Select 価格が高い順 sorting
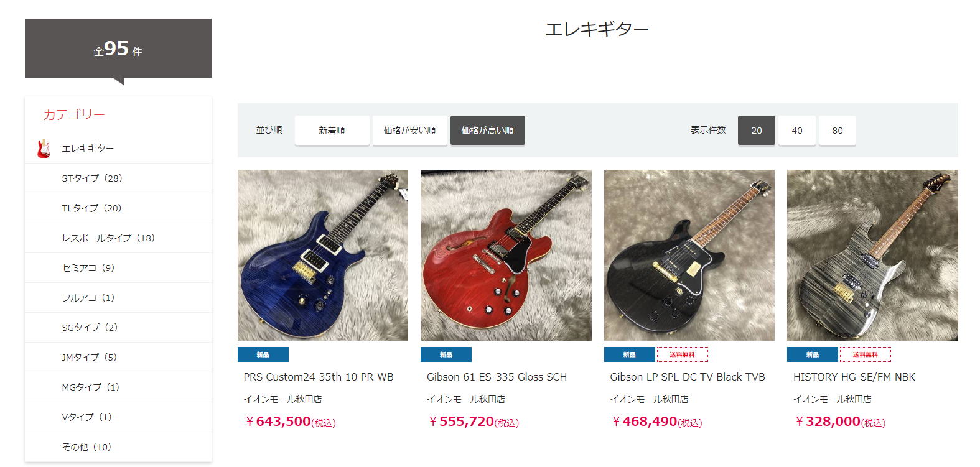980x467 pixels. [x=488, y=131]
